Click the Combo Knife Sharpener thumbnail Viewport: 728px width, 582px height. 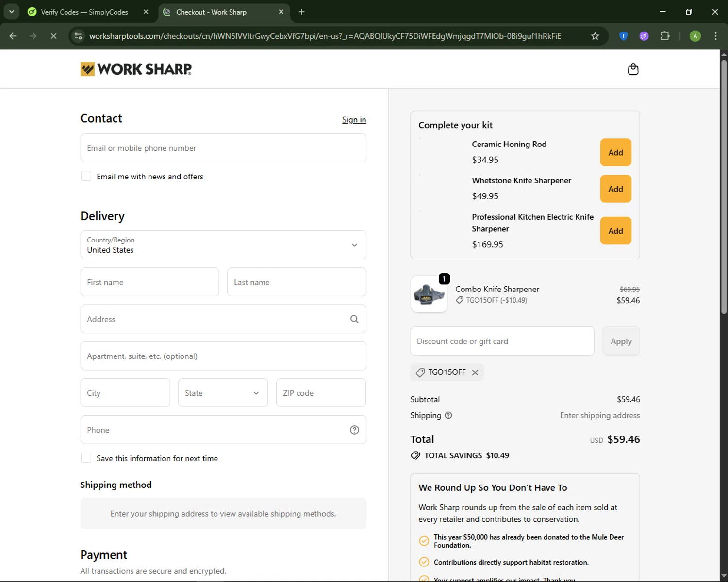pyautogui.click(x=429, y=294)
